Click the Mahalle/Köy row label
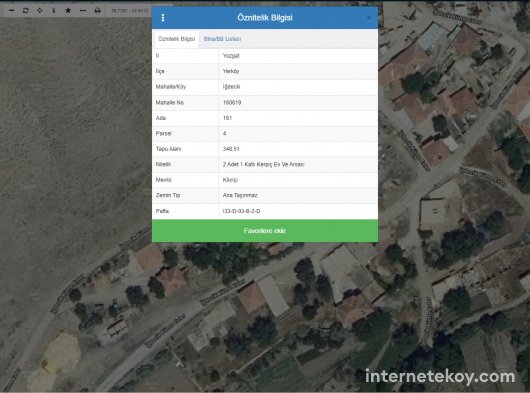The height and width of the screenshot is (393, 530). tap(171, 87)
